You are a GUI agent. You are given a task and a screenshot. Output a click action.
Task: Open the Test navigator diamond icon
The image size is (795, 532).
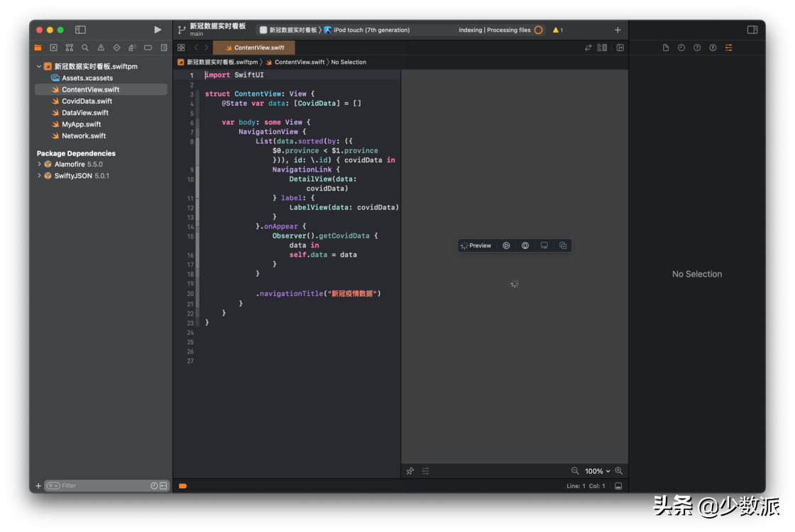[x=116, y=48]
